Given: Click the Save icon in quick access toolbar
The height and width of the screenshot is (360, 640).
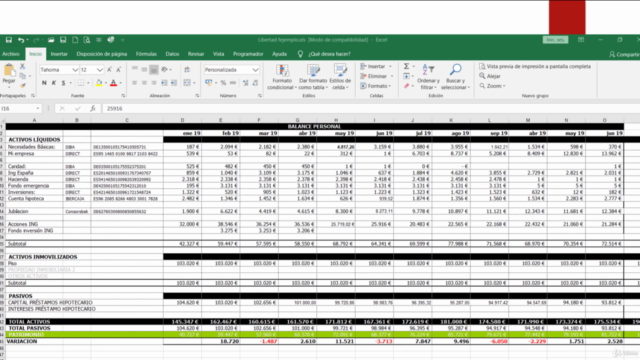Looking at the screenshot, I should click(9, 40).
